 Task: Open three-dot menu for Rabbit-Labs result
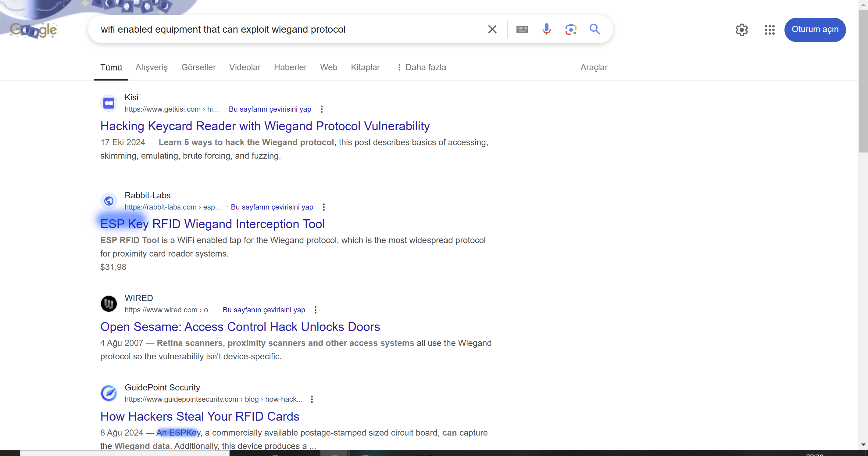323,207
